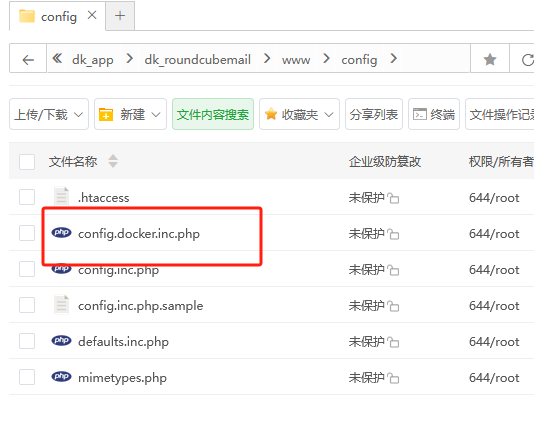Open the 新建 dropdown
The image size is (534, 443).
130,114
